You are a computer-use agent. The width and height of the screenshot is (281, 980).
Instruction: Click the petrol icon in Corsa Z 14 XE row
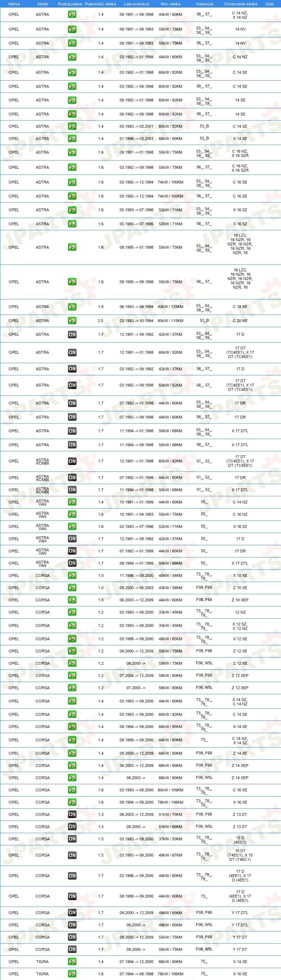[x=72, y=753]
